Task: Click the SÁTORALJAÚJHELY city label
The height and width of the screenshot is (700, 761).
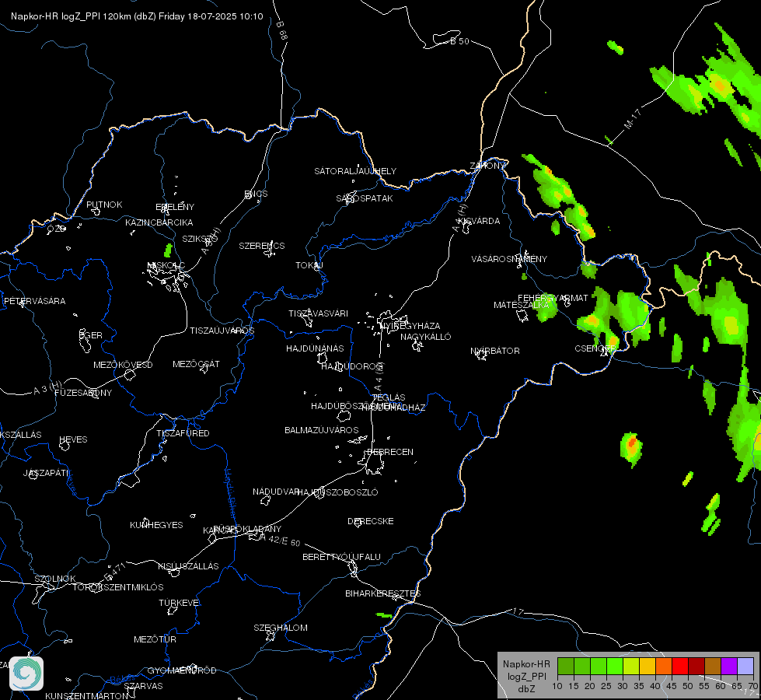Action: click(355, 171)
